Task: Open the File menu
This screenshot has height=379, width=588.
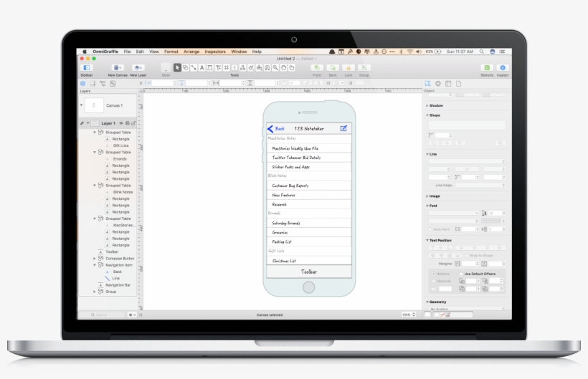Action: (127, 52)
